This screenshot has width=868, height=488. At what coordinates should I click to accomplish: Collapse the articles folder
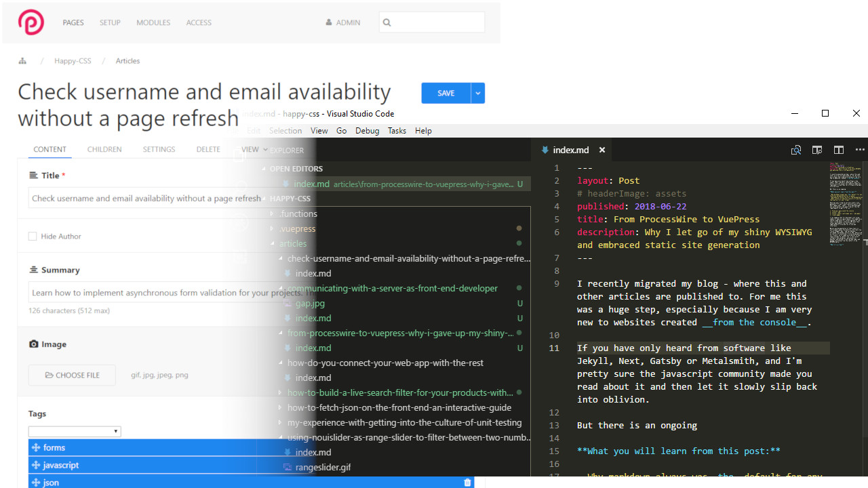pos(273,243)
